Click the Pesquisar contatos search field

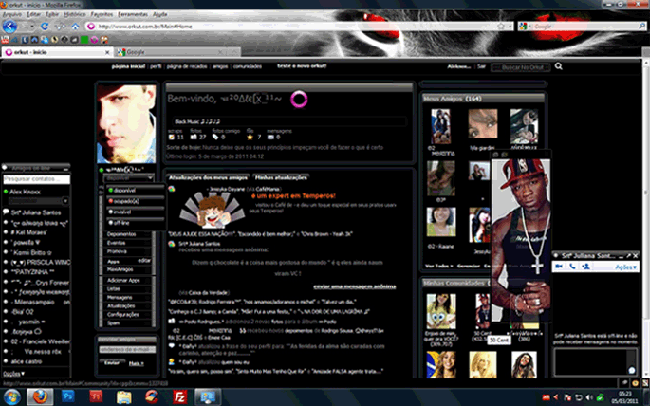(x=36, y=179)
